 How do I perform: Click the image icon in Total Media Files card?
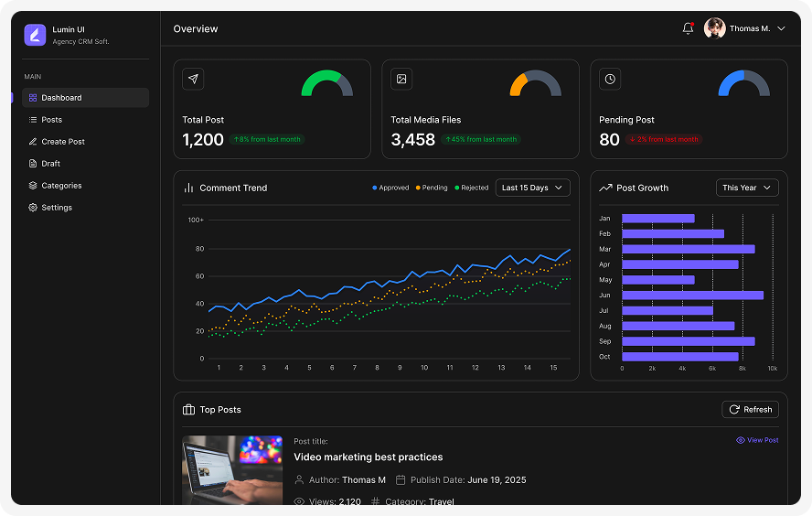(401, 80)
